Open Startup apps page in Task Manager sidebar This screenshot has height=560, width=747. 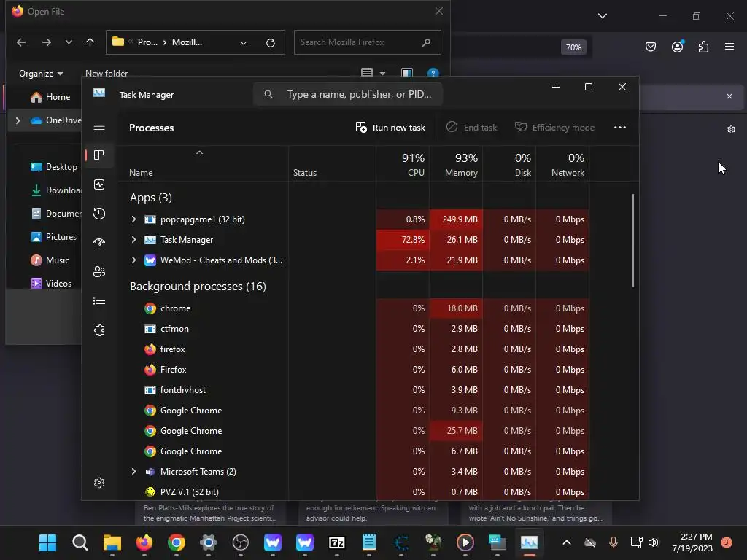point(99,242)
